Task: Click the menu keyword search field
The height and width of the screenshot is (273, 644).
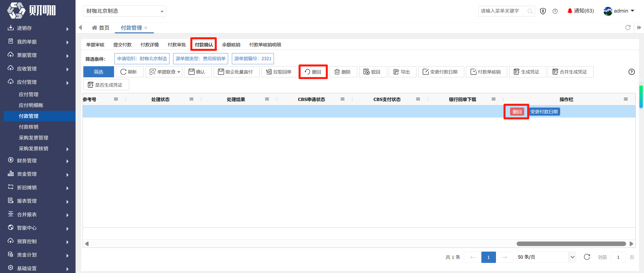Action: 504,11
